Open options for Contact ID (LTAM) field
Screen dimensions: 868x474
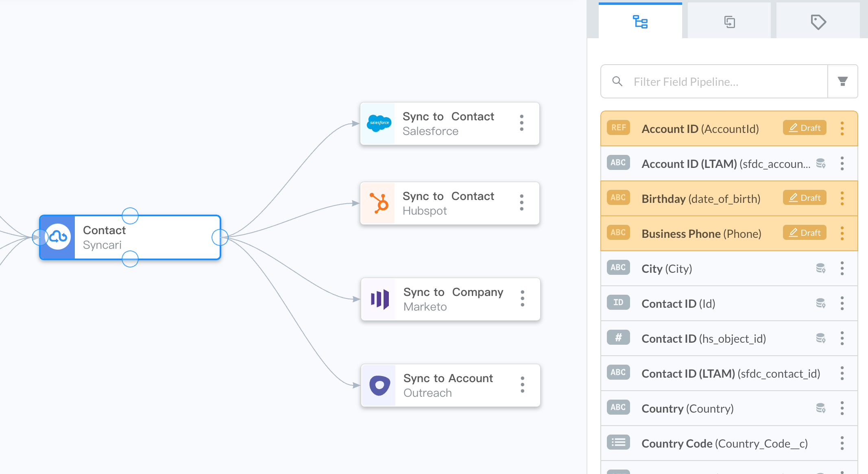pyautogui.click(x=842, y=373)
